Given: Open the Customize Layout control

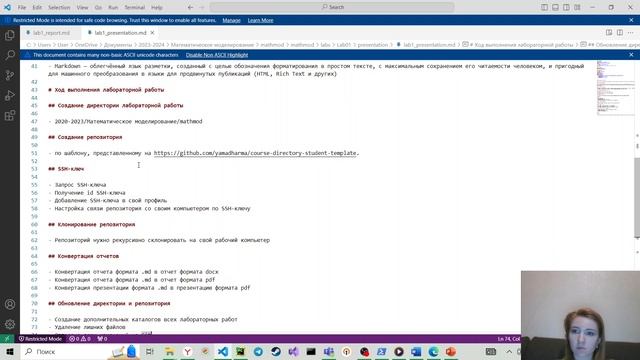Looking at the screenshot, I should coord(577,7).
